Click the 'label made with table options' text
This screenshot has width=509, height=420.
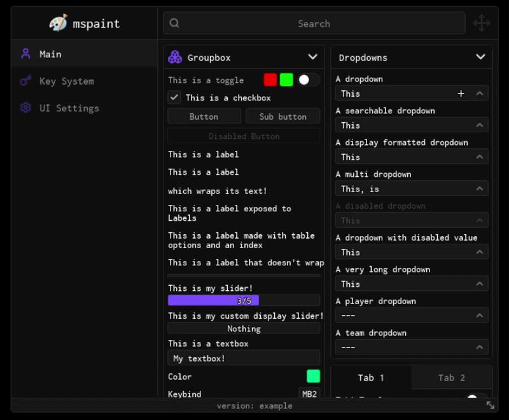coord(241,240)
